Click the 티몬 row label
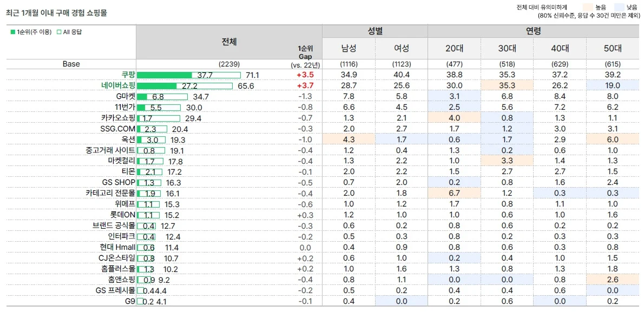Screen dimensions: 644x312 pos(129,171)
